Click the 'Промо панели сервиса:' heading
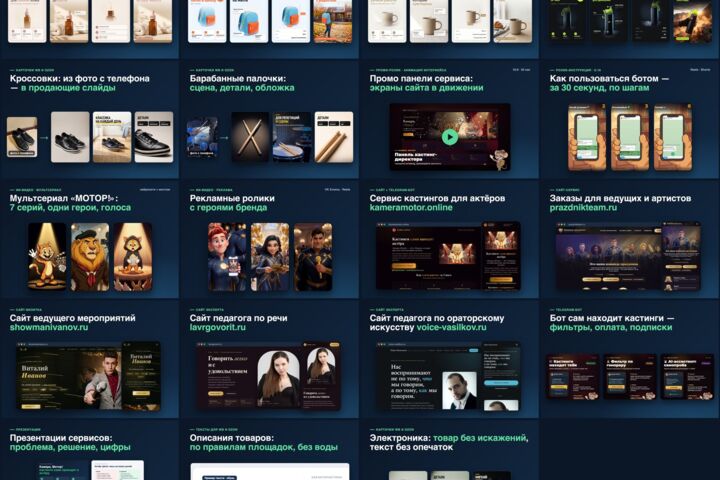Image resolution: width=720 pixels, height=480 pixels. point(421,79)
